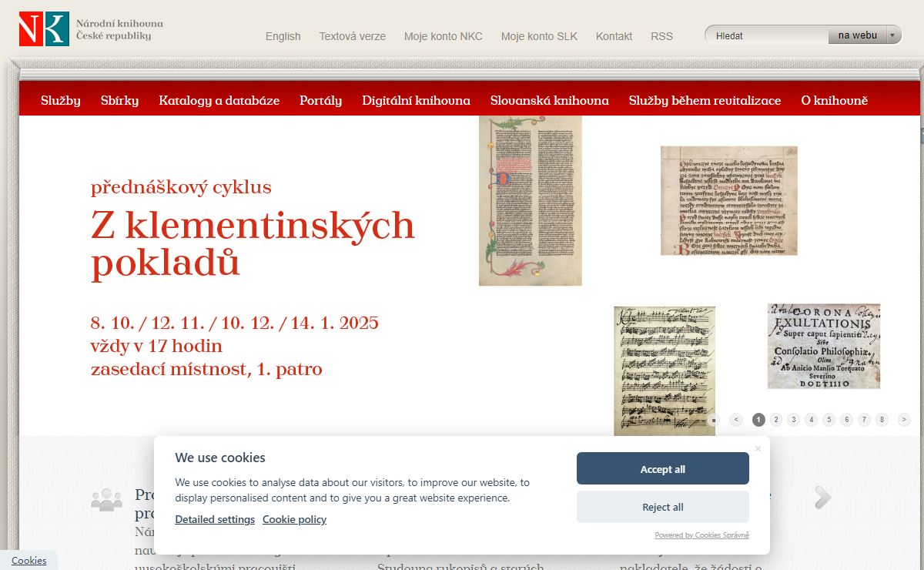Open the Kontakt link

[614, 36]
